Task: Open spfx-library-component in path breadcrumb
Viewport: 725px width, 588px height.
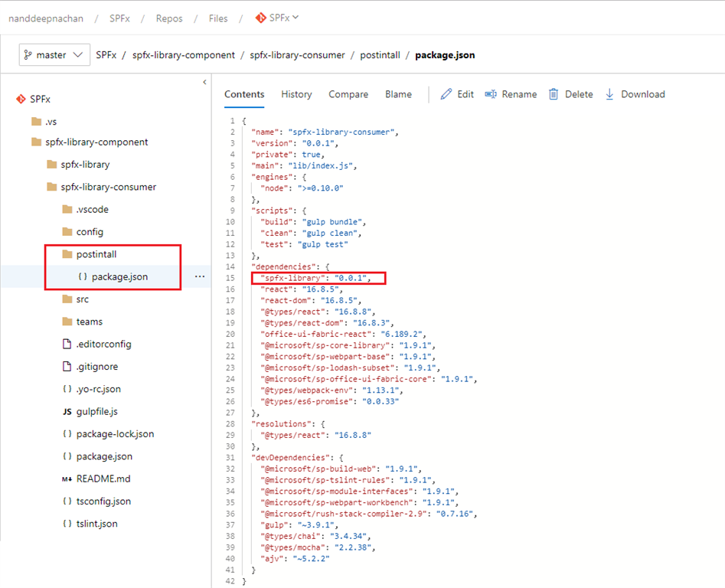Action: click(184, 55)
